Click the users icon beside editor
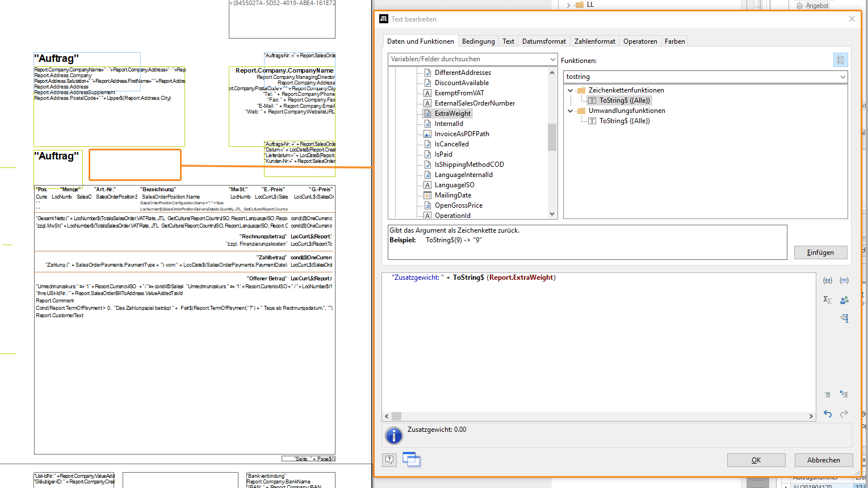Image resolution: width=868 pixels, height=488 pixels. pyautogui.click(x=844, y=300)
